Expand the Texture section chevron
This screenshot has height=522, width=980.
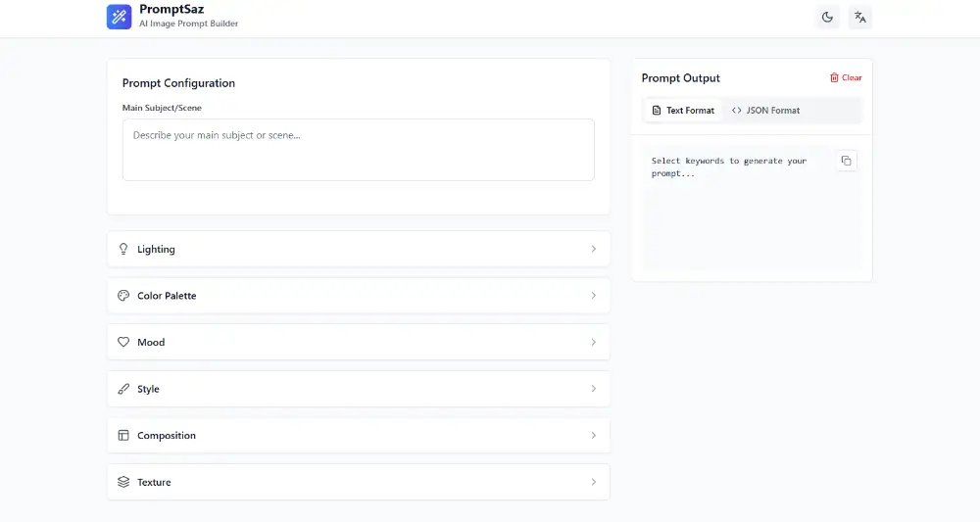coord(593,482)
